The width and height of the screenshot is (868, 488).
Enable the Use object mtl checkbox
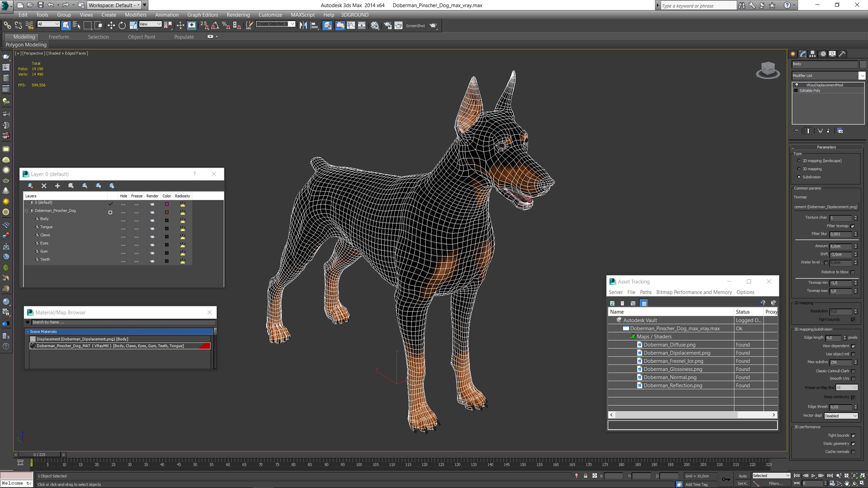[x=853, y=354]
